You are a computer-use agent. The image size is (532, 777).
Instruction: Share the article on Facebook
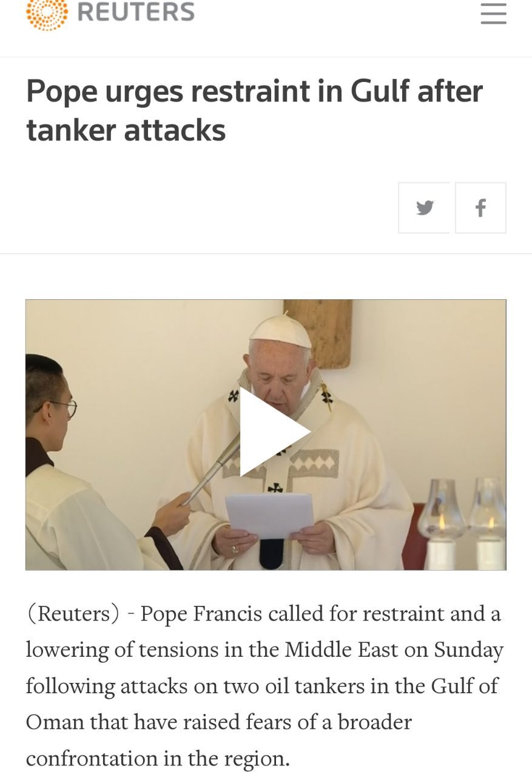[480, 208]
